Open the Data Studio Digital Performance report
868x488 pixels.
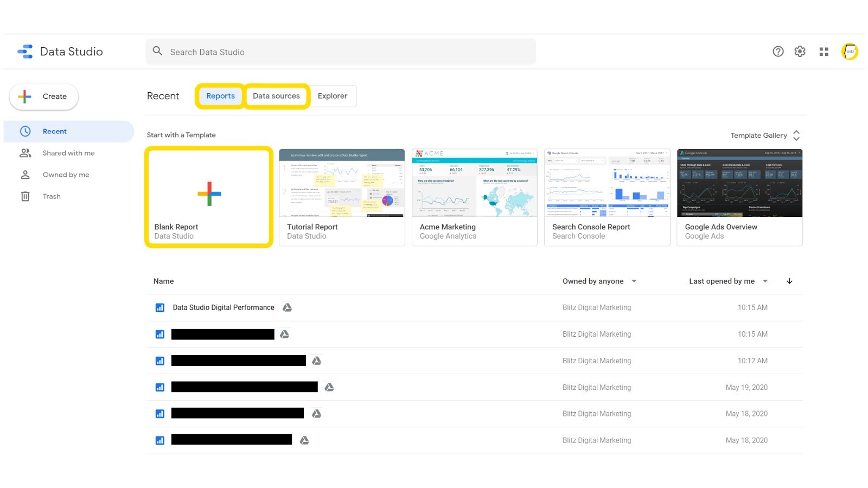[224, 307]
